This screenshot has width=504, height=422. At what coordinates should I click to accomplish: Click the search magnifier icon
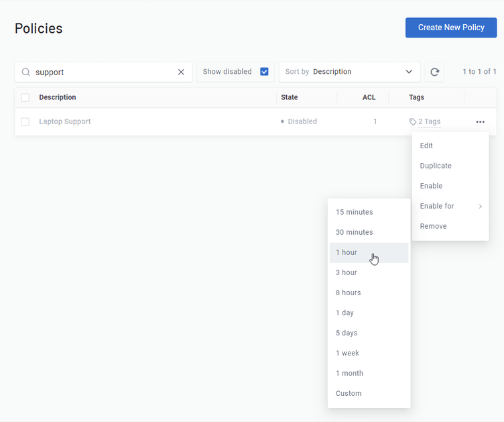pyautogui.click(x=25, y=72)
